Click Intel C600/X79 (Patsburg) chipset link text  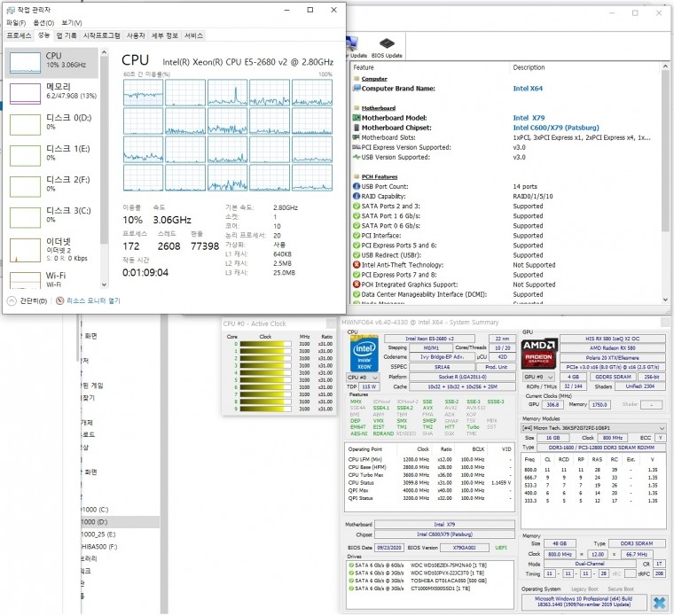[556, 128]
